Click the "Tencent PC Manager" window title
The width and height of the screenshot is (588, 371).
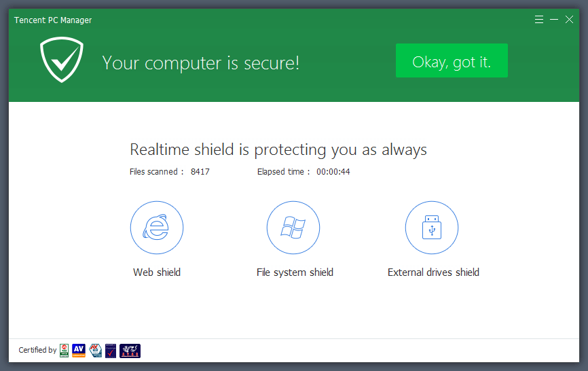(x=53, y=20)
